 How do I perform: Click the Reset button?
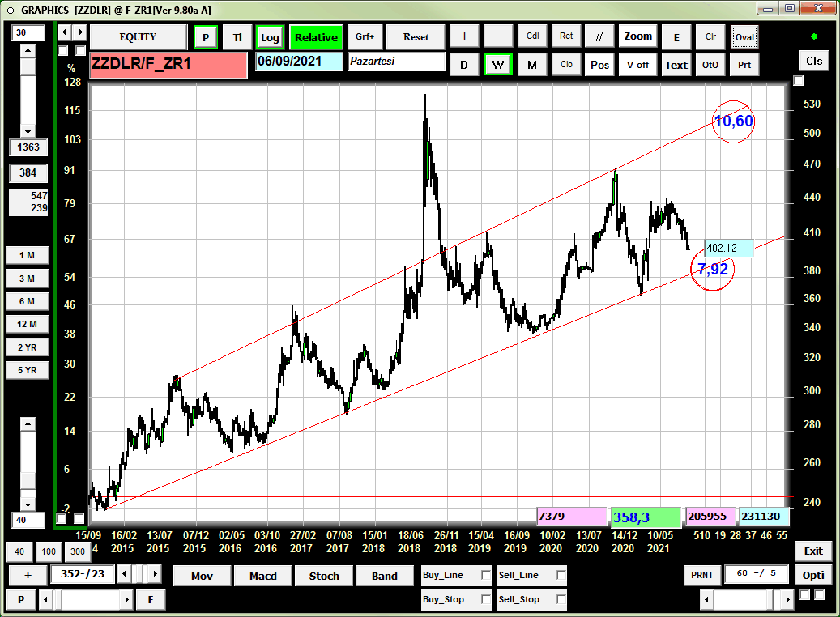416,37
